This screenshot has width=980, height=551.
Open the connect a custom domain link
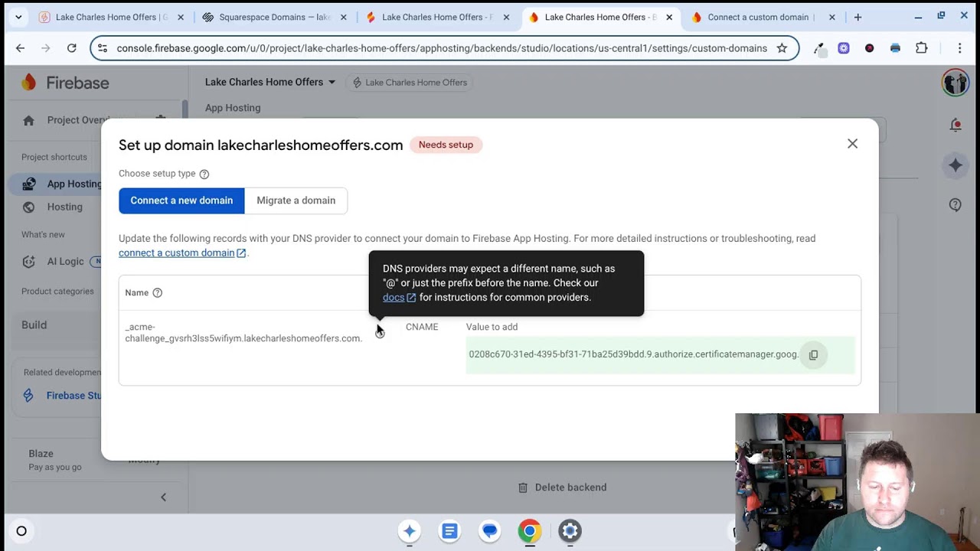point(182,253)
